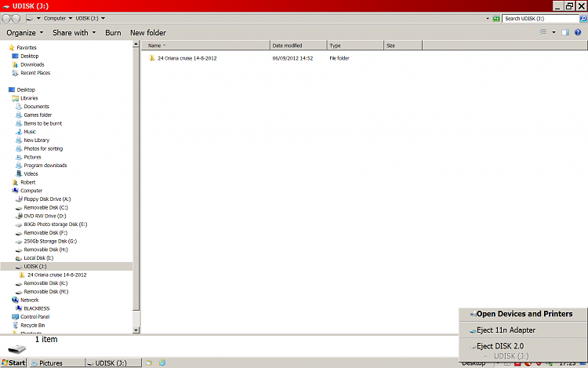Click the Search UDISK (J:) field
Screen dimensions: 588x368
541,18
